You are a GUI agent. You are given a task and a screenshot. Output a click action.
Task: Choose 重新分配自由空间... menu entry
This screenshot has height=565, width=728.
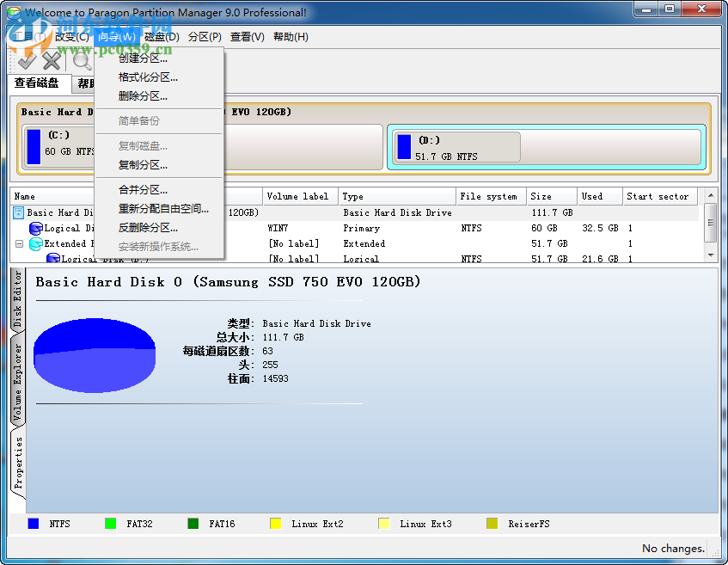(159, 209)
